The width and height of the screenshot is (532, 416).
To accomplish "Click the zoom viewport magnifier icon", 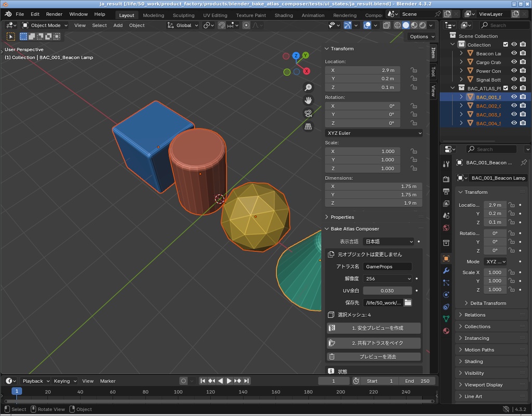I will tap(308, 87).
